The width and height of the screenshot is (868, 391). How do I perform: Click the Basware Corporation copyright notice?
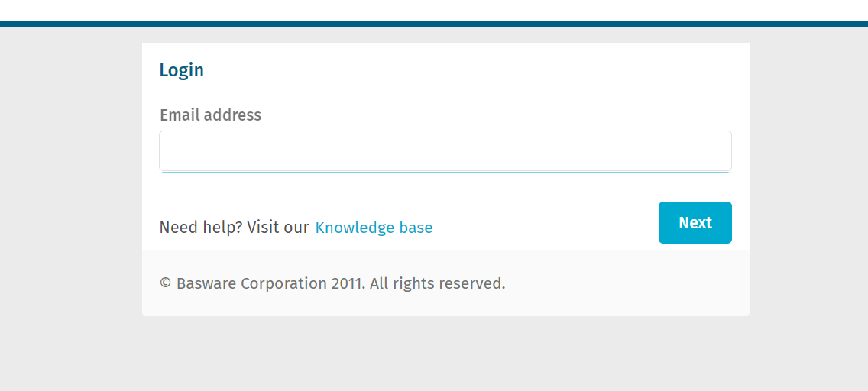point(332,284)
